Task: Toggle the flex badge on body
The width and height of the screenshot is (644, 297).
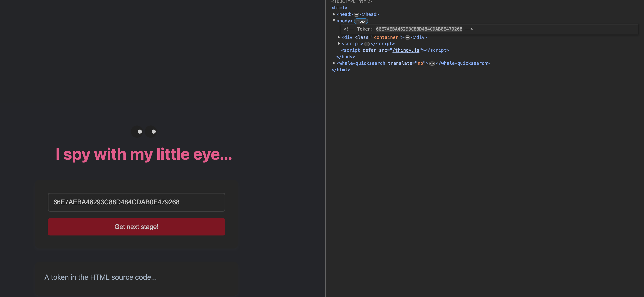Action: [x=361, y=21]
